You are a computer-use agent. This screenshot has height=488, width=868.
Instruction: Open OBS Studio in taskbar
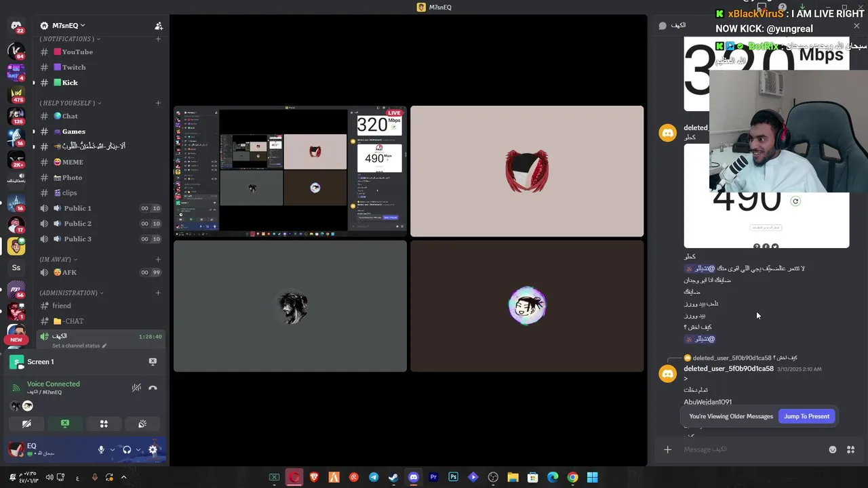(493, 477)
